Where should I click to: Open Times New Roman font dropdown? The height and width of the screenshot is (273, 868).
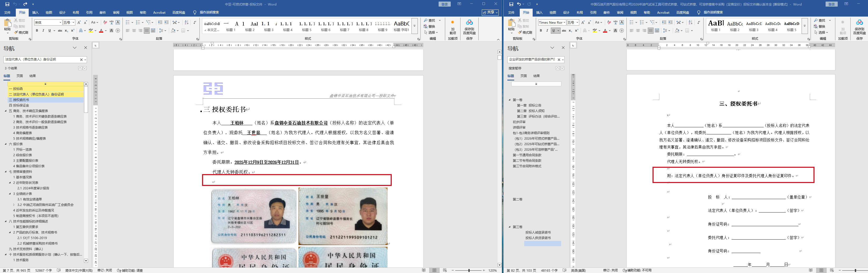coord(565,23)
